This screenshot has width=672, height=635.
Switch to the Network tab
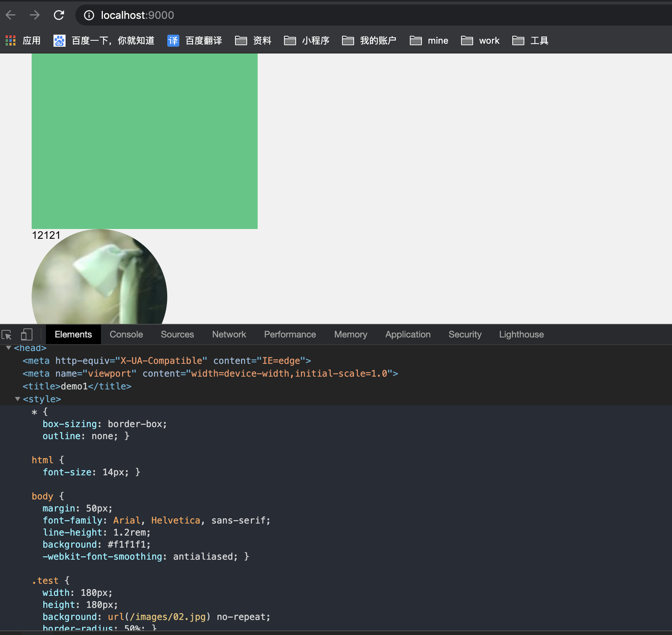pyautogui.click(x=229, y=334)
